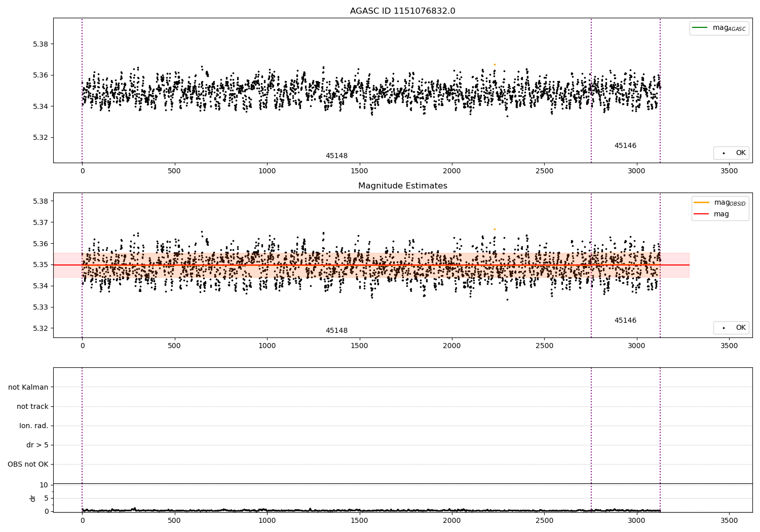Click the 'not track' row label
The width and height of the screenshot is (760, 532).
pos(32,407)
